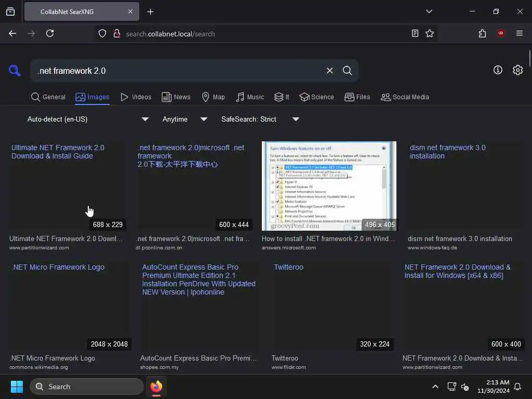The image size is (532, 399).
Task: Click the shopee.com.my source link
Action: click(159, 367)
